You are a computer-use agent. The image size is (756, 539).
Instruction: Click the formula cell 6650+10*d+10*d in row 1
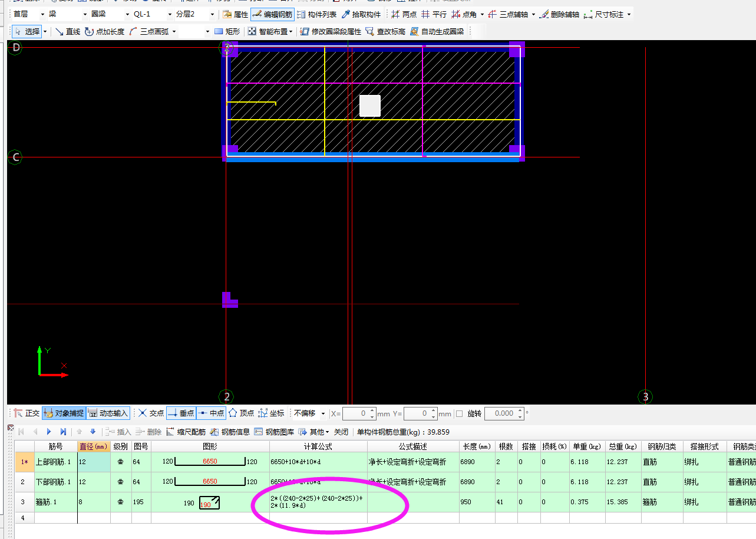[x=318, y=462]
